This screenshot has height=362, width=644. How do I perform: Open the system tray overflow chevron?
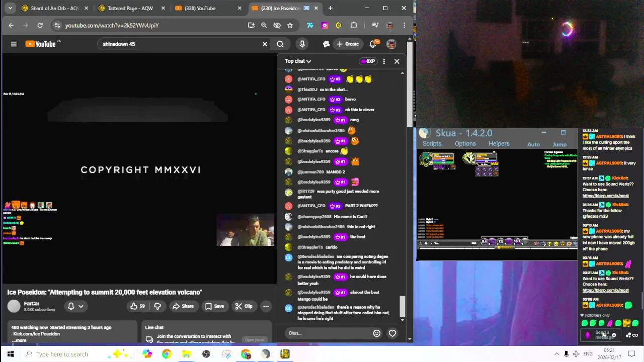556,354
